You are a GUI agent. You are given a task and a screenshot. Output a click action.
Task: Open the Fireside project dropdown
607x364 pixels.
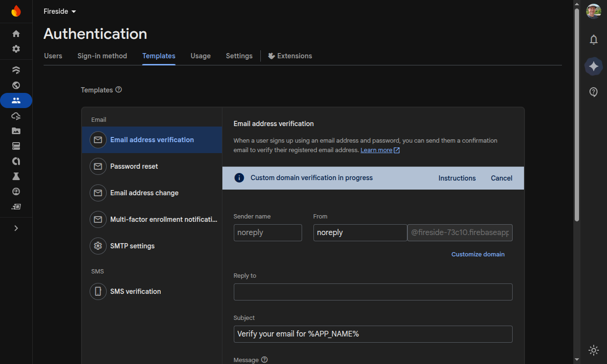(60, 11)
